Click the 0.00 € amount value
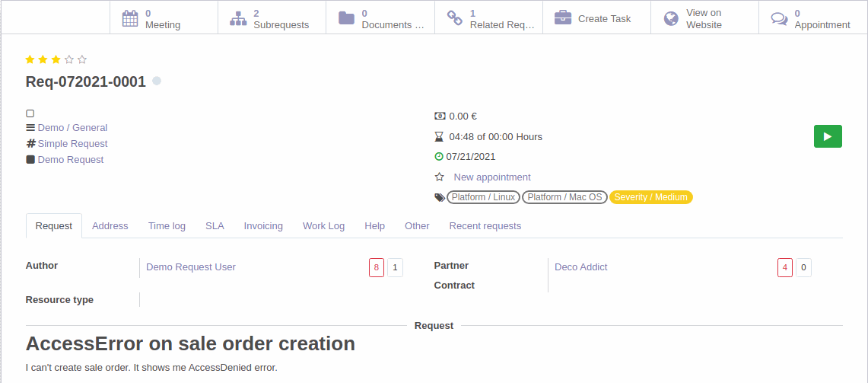The width and height of the screenshot is (868, 383). point(463,116)
